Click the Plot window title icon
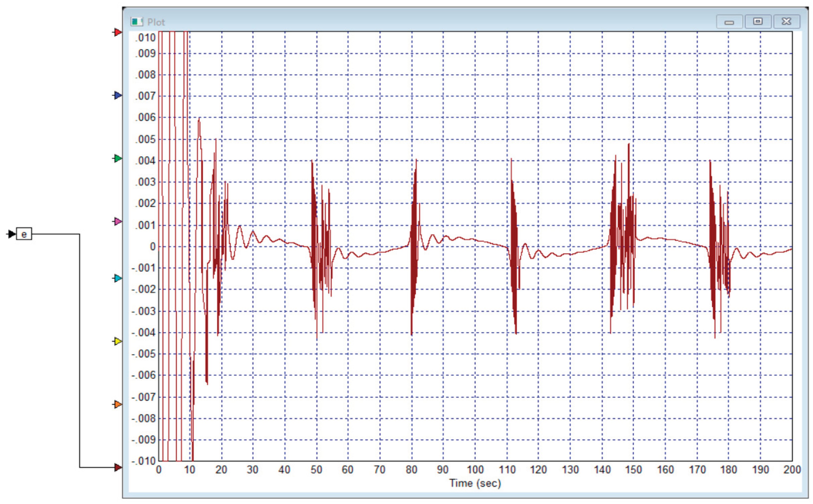The height and width of the screenshot is (504, 813). (137, 22)
